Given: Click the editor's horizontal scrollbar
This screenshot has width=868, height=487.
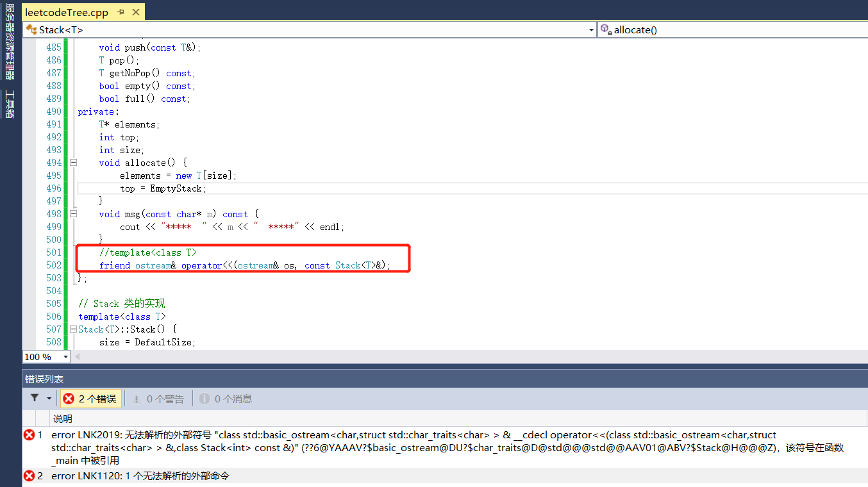Looking at the screenshot, I should click(449, 357).
